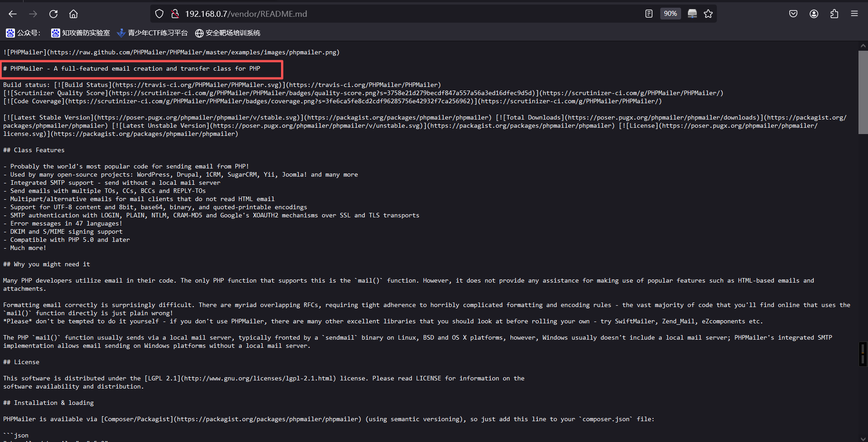Click the Composer/Packagist URL text
The height and width of the screenshot is (442, 868).
click(x=267, y=419)
